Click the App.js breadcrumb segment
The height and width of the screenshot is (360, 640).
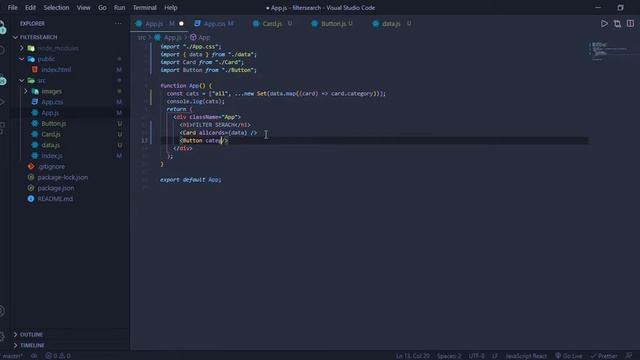(172, 38)
